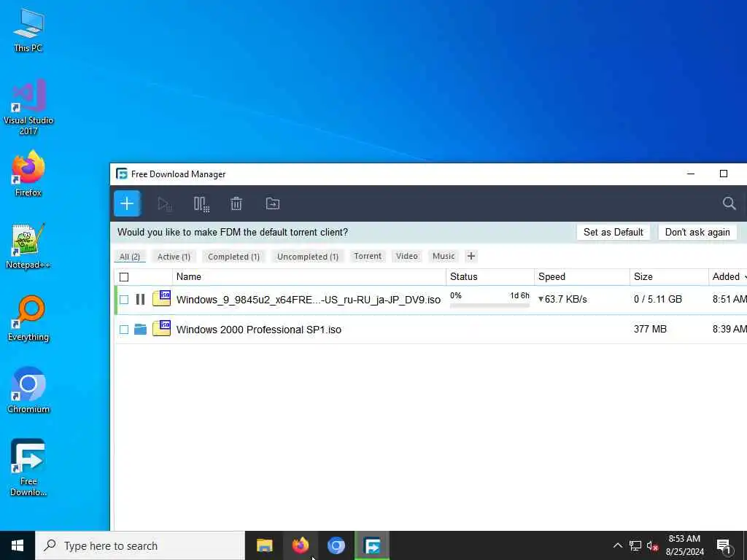The height and width of the screenshot is (560, 747).
Task: Select Free Download Manager desktop shortcut
Action: (x=28, y=467)
